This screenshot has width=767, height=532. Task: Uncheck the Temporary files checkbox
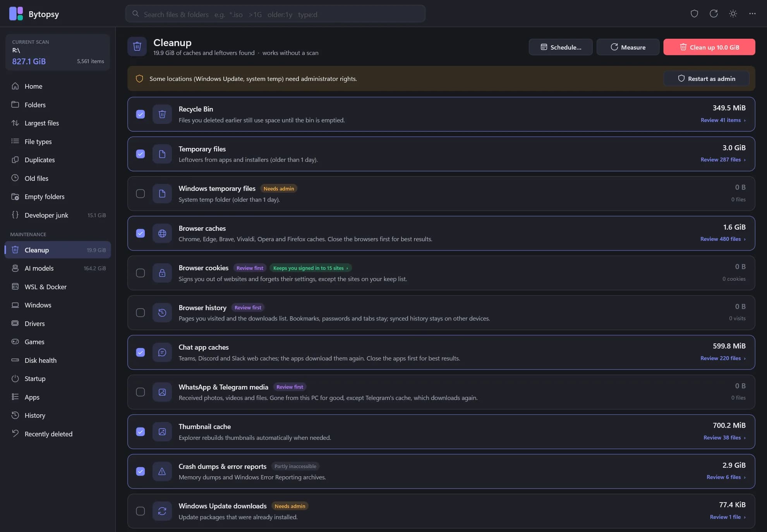[141, 154]
